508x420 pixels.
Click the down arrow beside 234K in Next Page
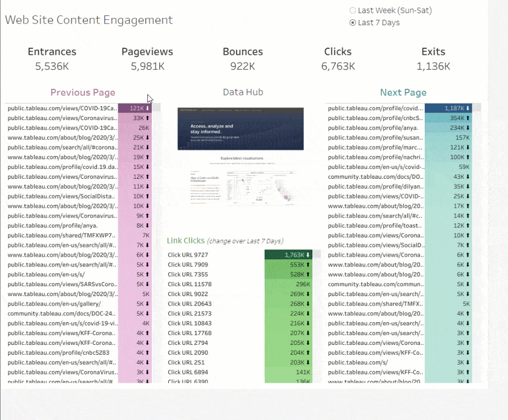click(467, 128)
